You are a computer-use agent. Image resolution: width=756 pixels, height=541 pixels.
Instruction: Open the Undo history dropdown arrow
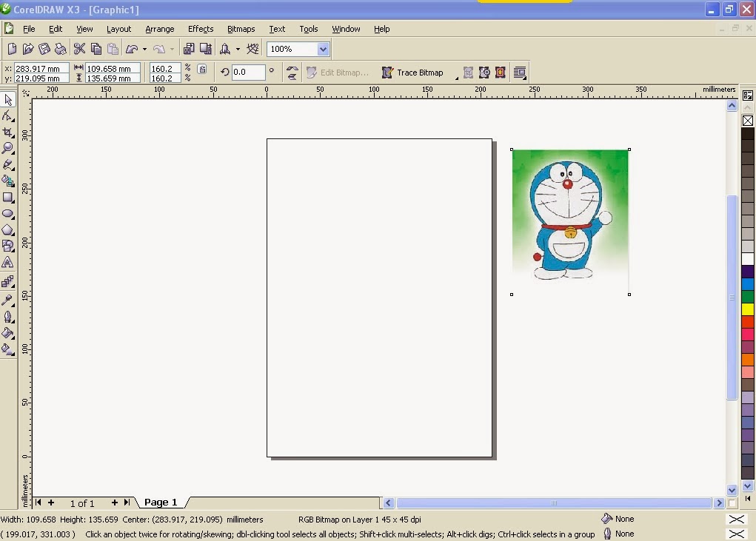click(x=144, y=49)
